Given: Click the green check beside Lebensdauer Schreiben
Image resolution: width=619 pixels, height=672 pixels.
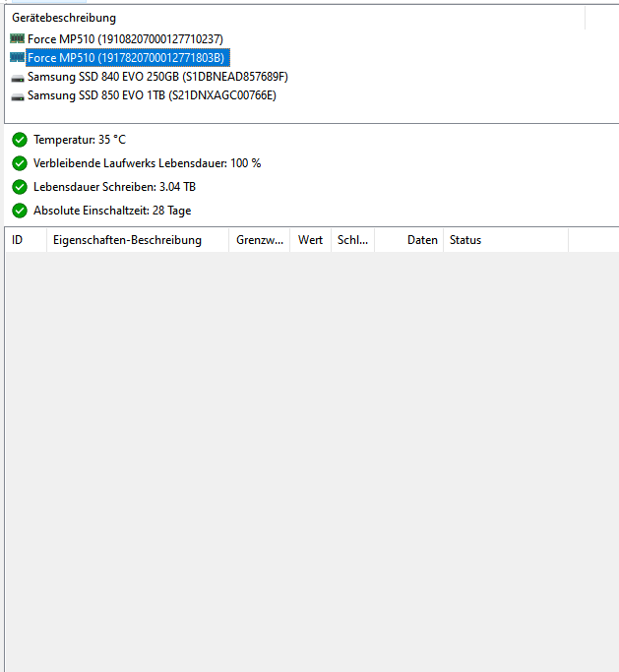Looking at the screenshot, I should pyautogui.click(x=20, y=187).
